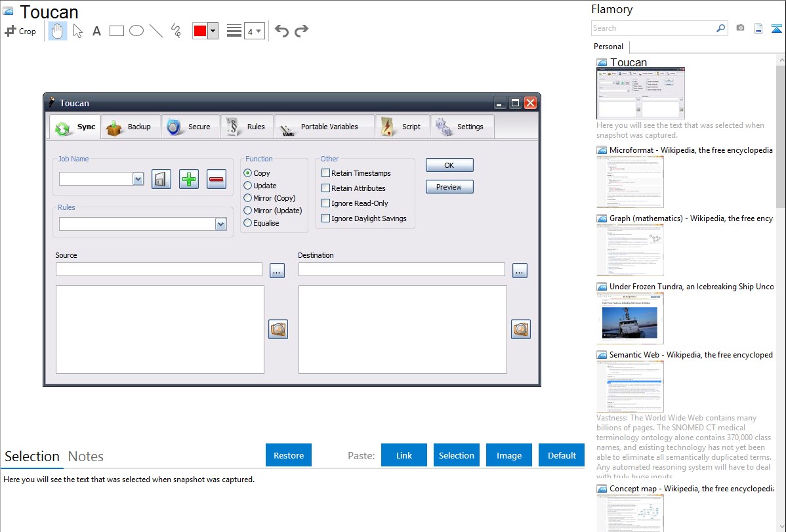
Task: Open the Toucan snapshot thumbnail
Action: coord(640,93)
